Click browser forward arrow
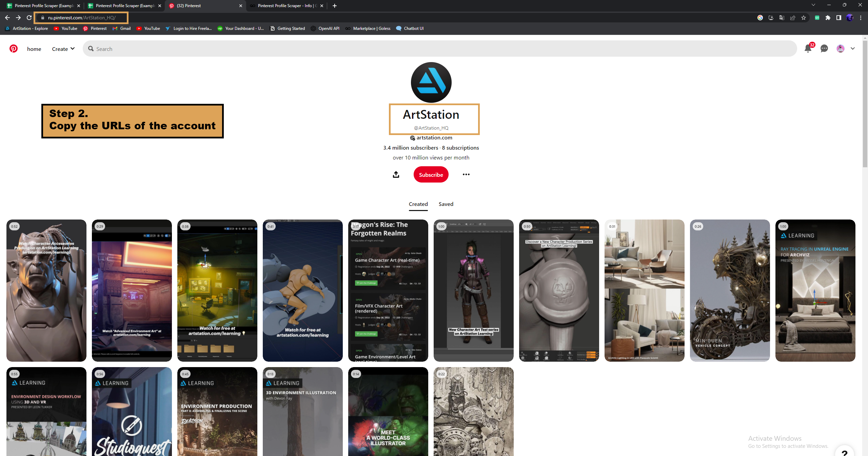868x456 pixels. pyautogui.click(x=18, y=18)
